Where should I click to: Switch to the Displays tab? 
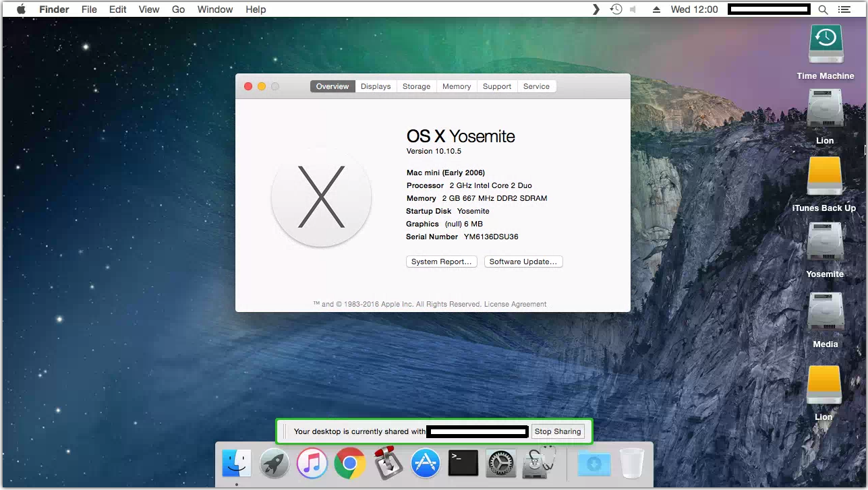click(376, 86)
